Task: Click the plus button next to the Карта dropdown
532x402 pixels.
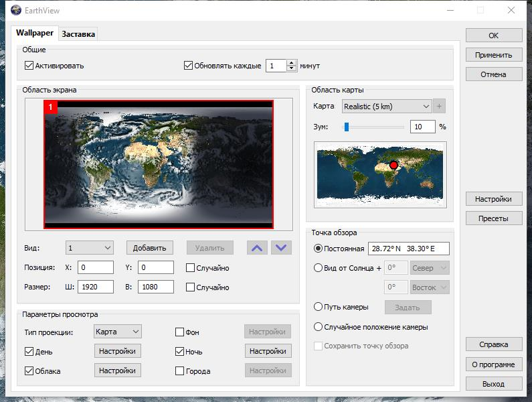Action: tap(439, 107)
